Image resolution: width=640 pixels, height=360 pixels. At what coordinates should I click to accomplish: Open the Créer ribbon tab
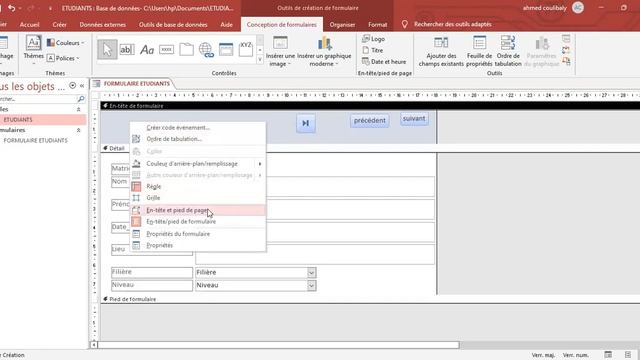tap(59, 24)
